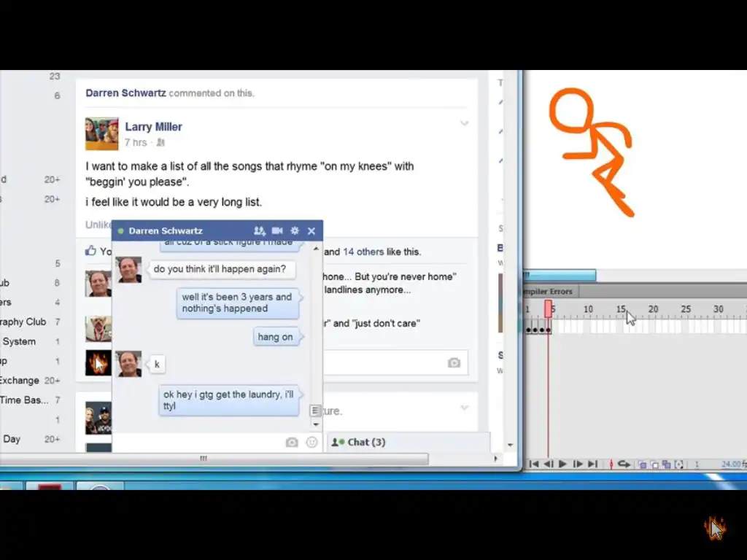Open the '14 others' likes link
The width and height of the screenshot is (747, 560).
[363, 252]
